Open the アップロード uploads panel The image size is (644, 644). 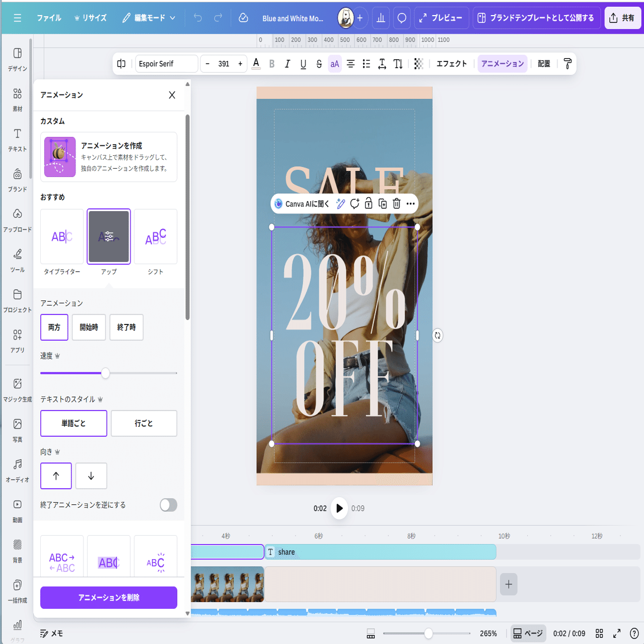17,220
